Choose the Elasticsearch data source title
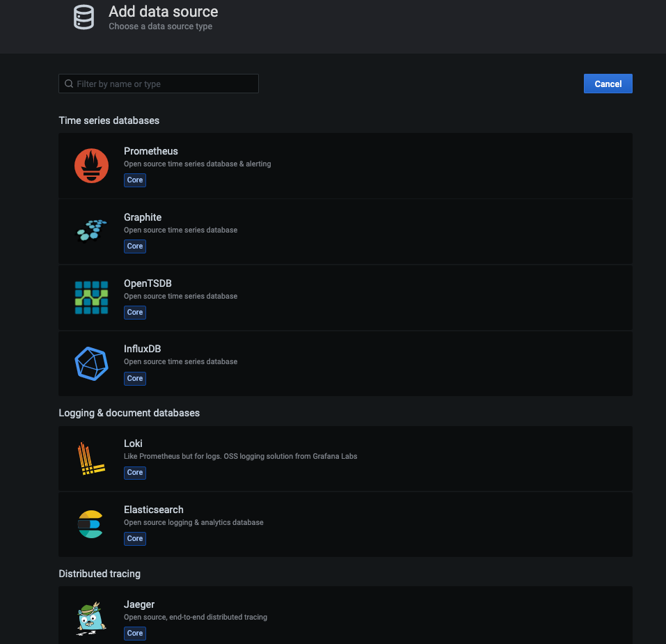 click(x=153, y=510)
